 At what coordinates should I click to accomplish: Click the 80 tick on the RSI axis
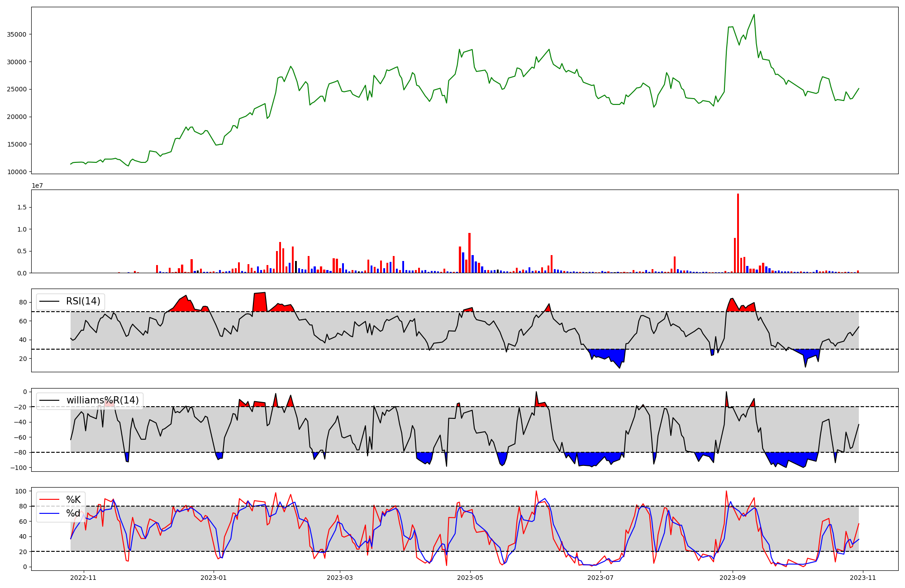coord(24,302)
